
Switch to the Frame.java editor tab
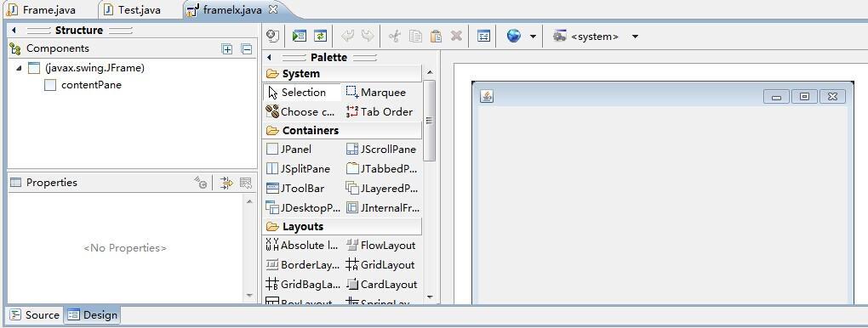(x=41, y=10)
